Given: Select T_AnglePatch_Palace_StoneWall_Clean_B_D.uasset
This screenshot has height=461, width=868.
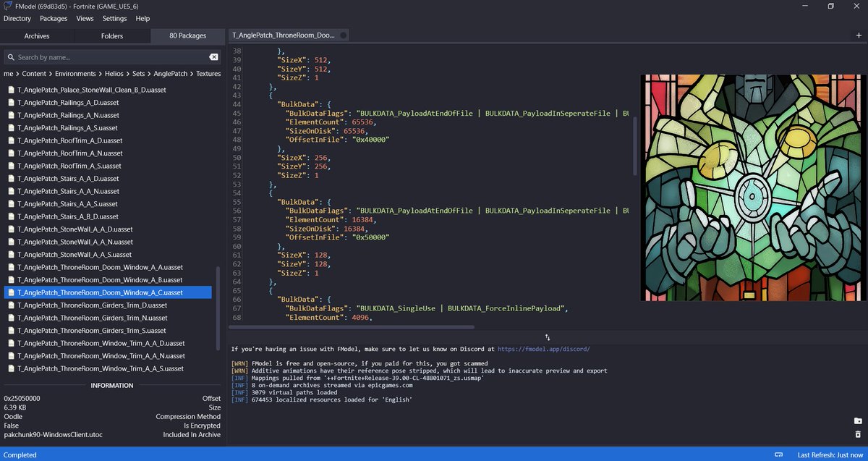Looking at the screenshot, I should tap(109, 90).
